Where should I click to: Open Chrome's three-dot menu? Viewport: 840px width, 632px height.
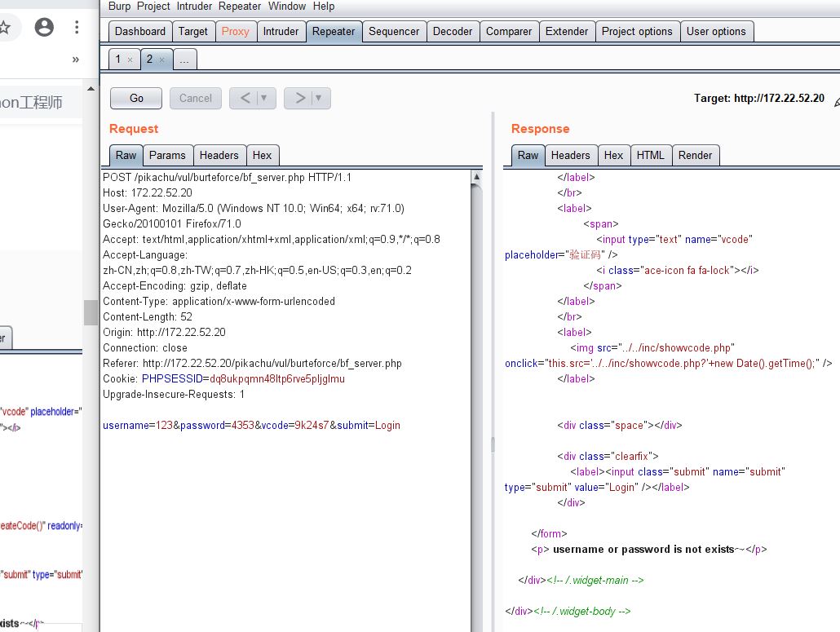click(77, 27)
